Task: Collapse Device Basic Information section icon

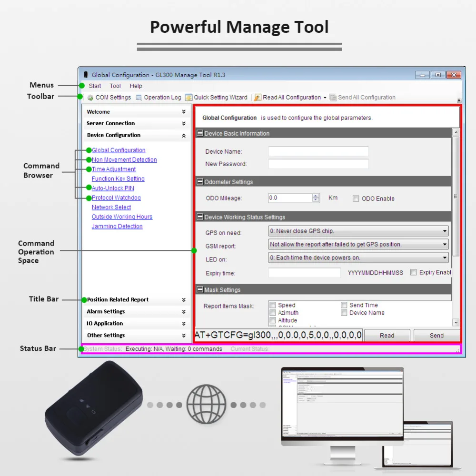Action: coord(200,133)
